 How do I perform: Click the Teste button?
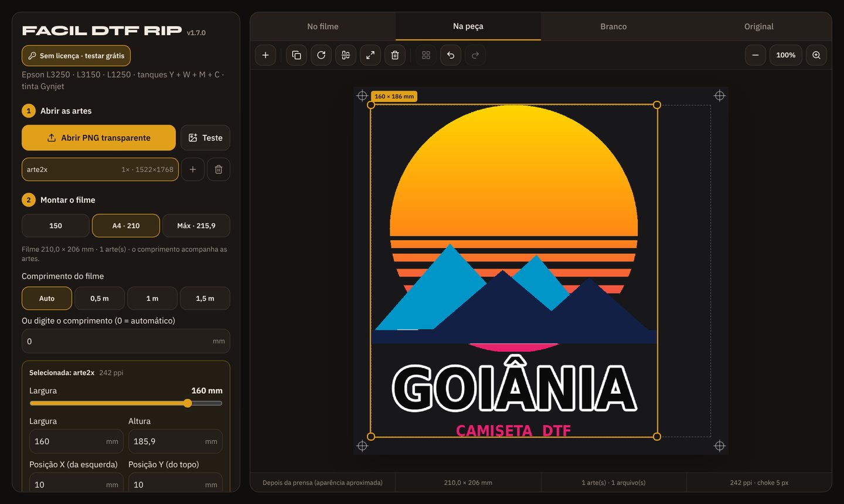[x=205, y=138]
